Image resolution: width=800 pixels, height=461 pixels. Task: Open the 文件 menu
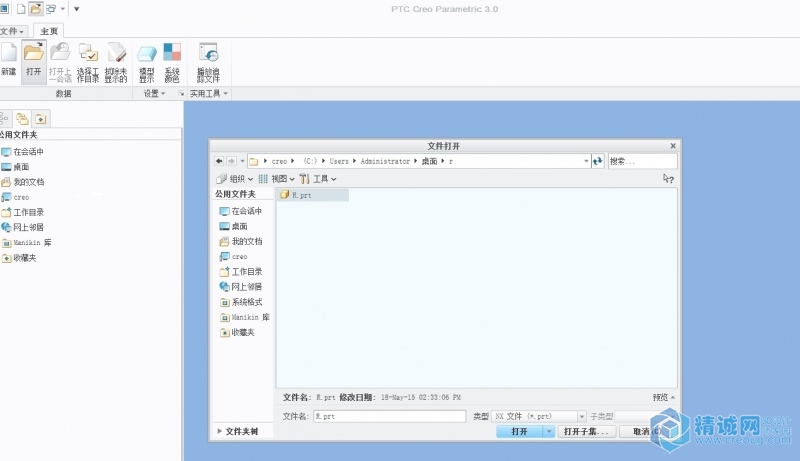coord(12,31)
